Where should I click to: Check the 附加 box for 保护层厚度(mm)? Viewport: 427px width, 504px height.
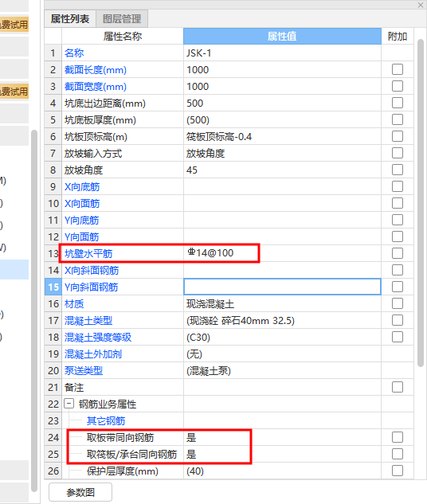(398, 471)
